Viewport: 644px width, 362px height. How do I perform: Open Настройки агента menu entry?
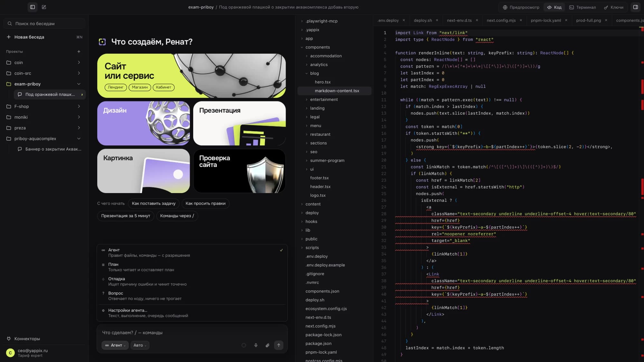(x=192, y=313)
